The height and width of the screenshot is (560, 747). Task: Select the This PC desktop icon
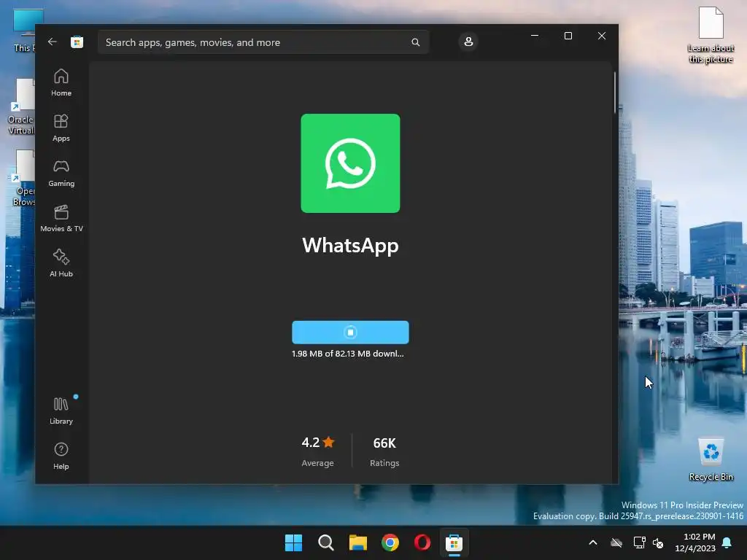23,31
